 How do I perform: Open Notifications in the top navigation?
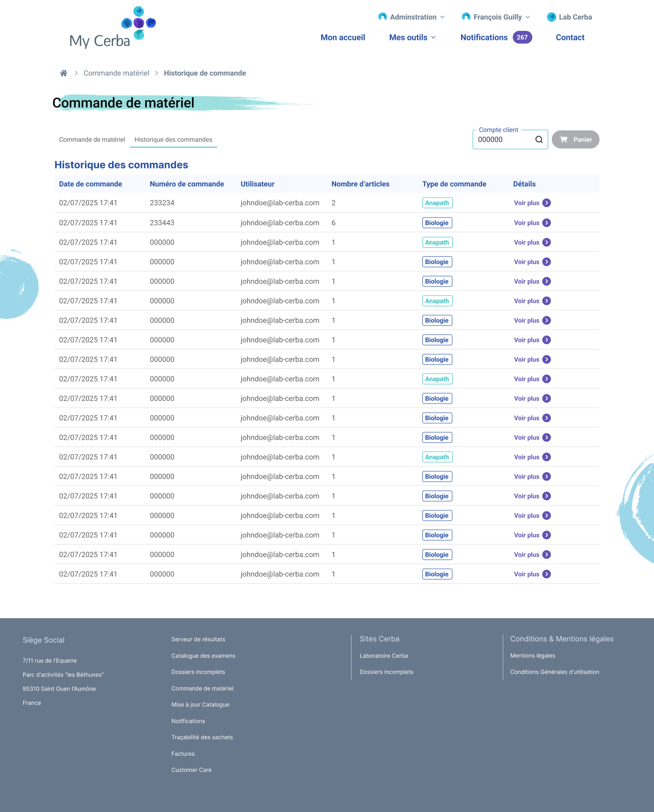tap(484, 37)
